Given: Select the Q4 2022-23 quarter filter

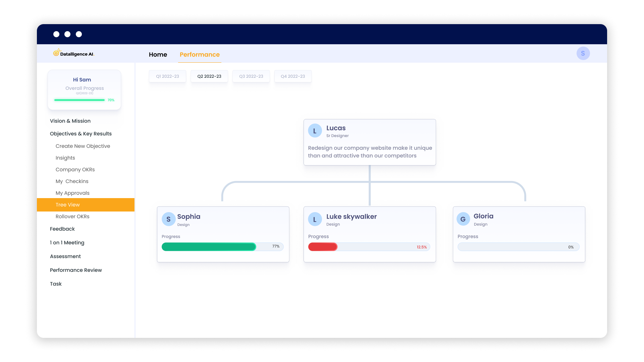Looking at the screenshot, I should 293,76.
